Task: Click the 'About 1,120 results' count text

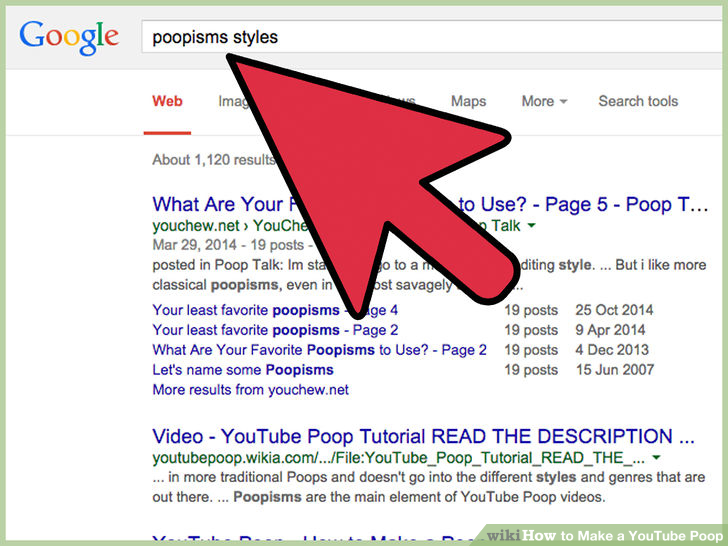Action: point(214,160)
